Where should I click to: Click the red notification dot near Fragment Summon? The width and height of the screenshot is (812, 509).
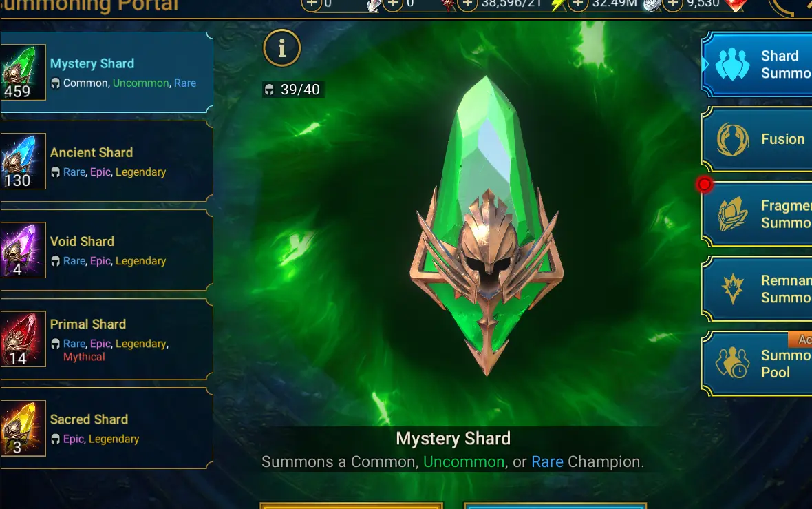point(704,184)
